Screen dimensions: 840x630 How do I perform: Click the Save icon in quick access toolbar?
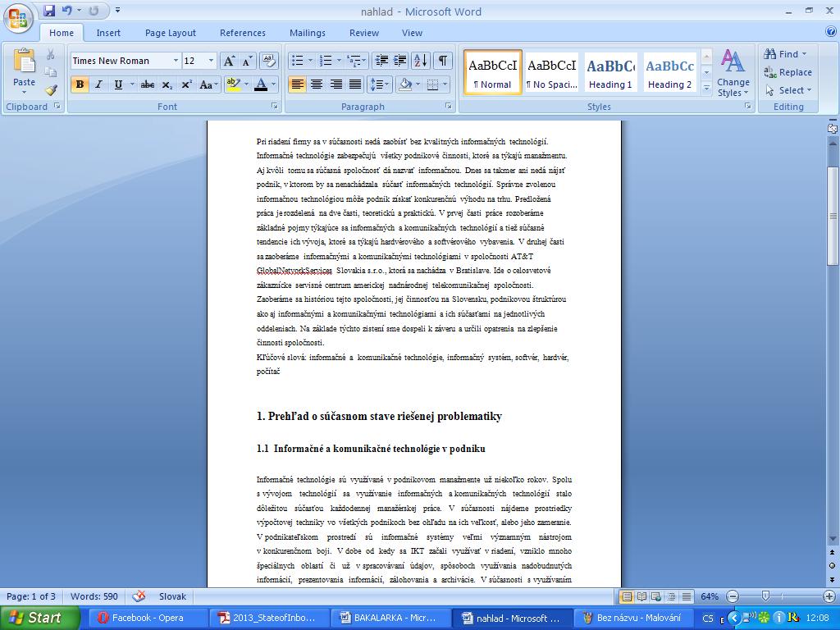tap(49, 11)
